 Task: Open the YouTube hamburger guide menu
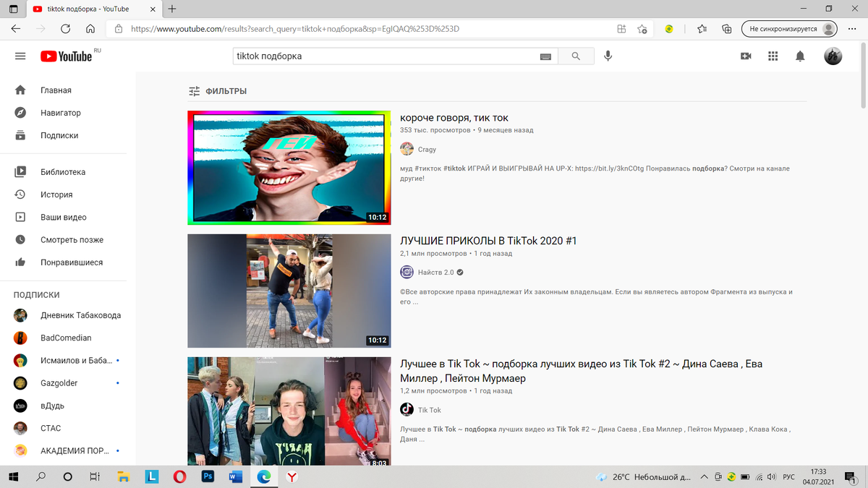tap(20, 56)
